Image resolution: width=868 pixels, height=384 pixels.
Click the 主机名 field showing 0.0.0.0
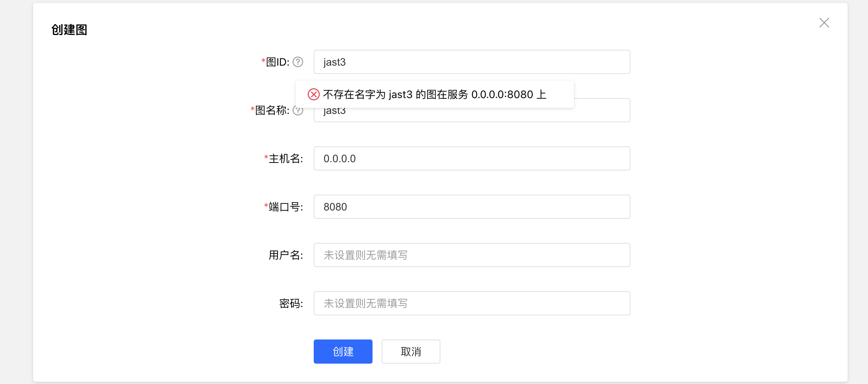click(472, 158)
